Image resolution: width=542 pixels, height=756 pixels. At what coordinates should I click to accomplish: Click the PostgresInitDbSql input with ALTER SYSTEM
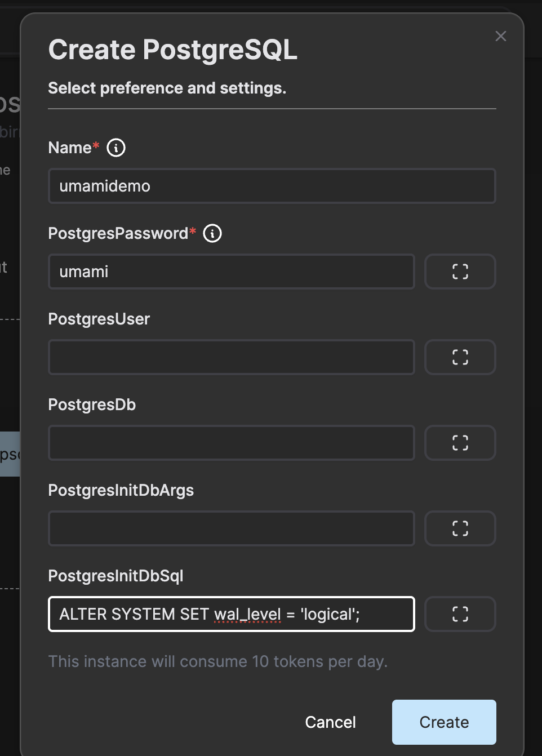point(232,614)
